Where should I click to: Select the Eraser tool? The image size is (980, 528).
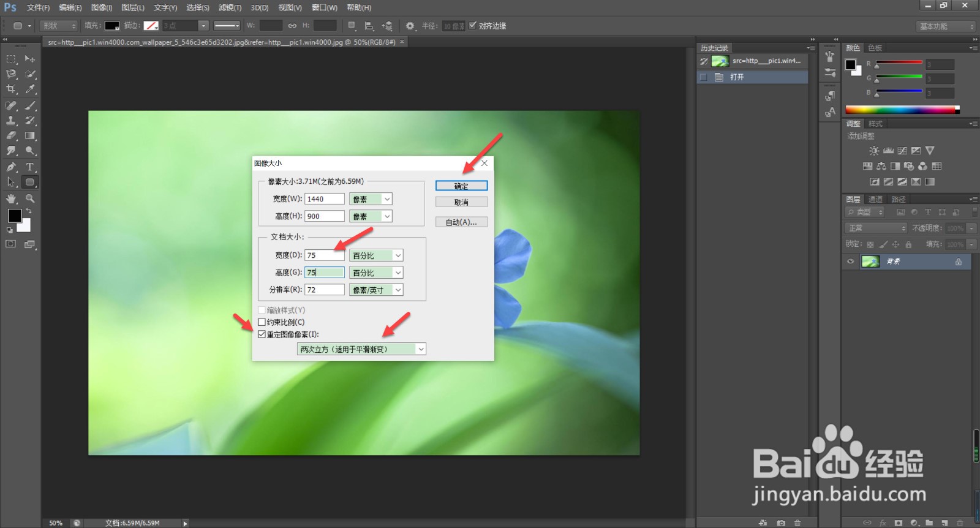11,136
